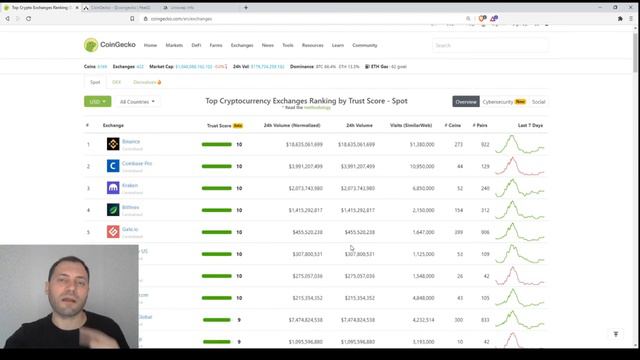Open the Binance exchange logo

(x=113, y=144)
